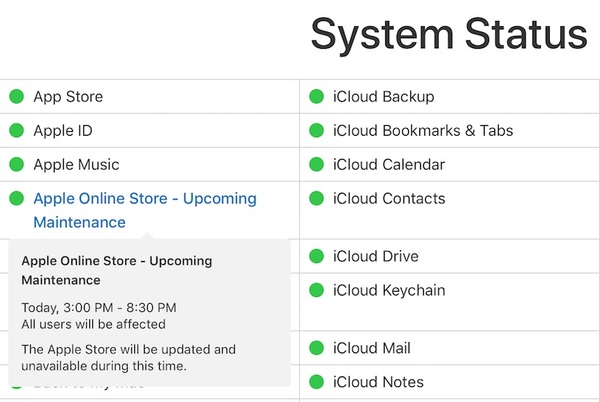The width and height of the screenshot is (600, 402).
Task: Click the green status dot beside iCloud Notes
Action: point(316,382)
